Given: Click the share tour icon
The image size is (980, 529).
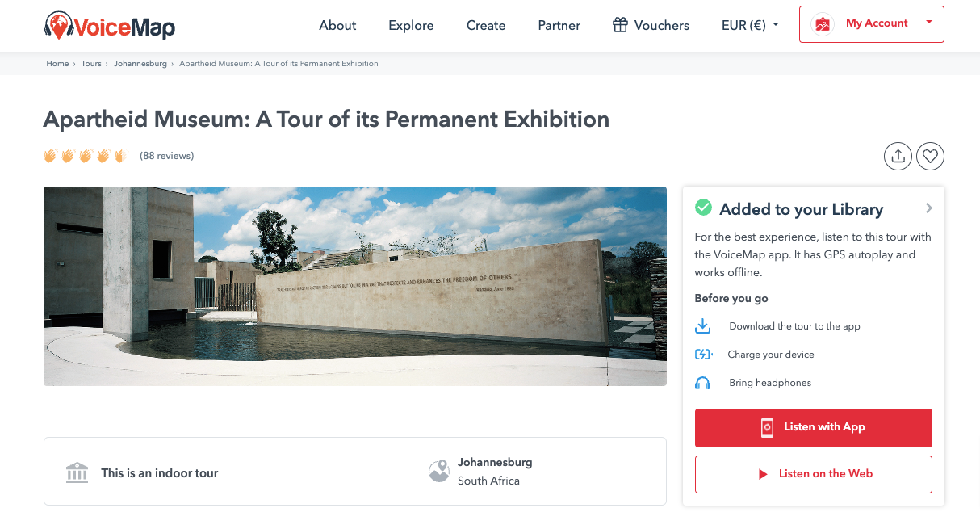Looking at the screenshot, I should coord(898,157).
